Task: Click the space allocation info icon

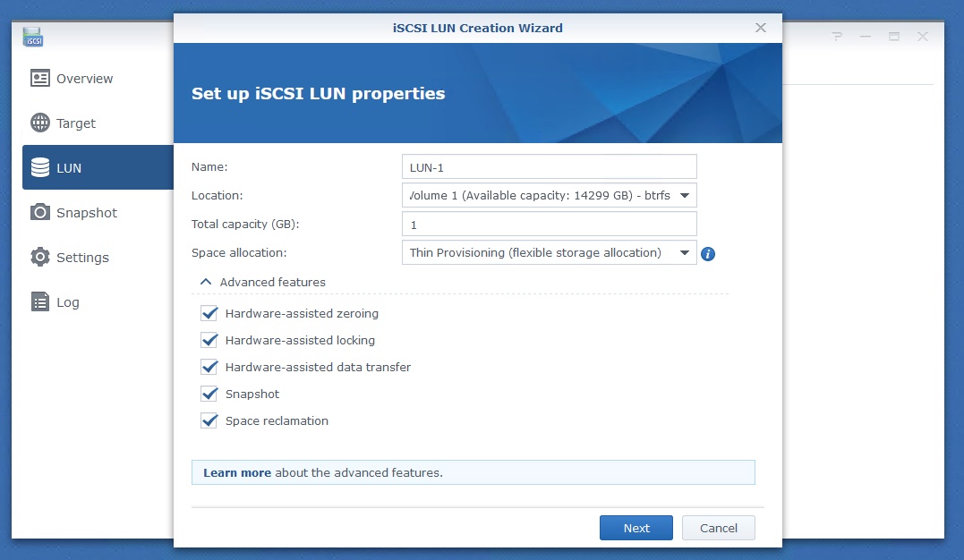Action: click(x=708, y=254)
